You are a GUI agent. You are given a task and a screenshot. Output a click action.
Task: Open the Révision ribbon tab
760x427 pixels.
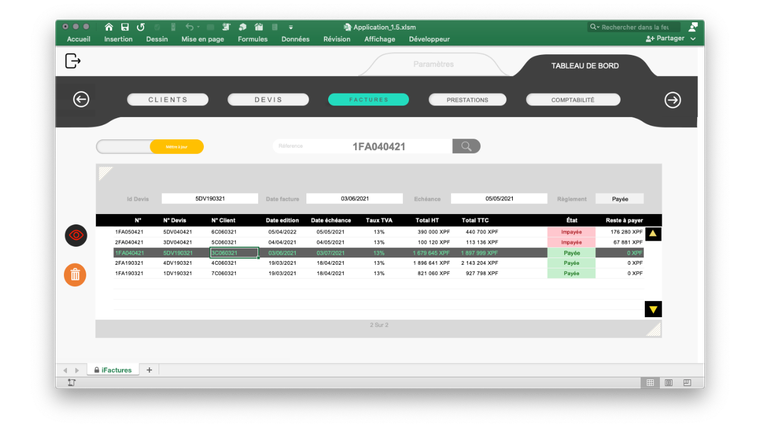coord(337,39)
